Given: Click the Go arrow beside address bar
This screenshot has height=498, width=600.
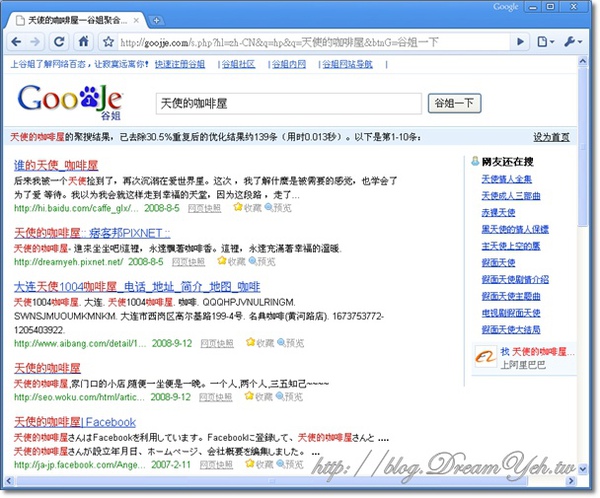Looking at the screenshot, I should [x=520, y=42].
